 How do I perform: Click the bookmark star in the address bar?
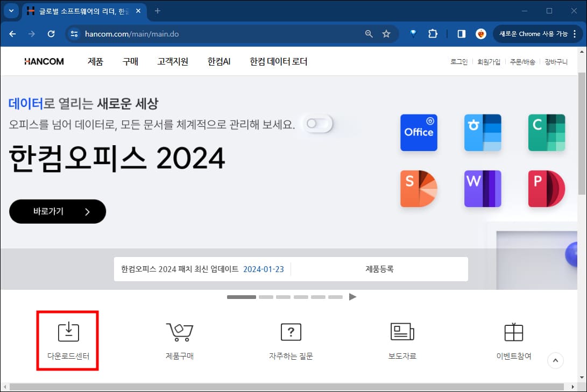(x=386, y=33)
